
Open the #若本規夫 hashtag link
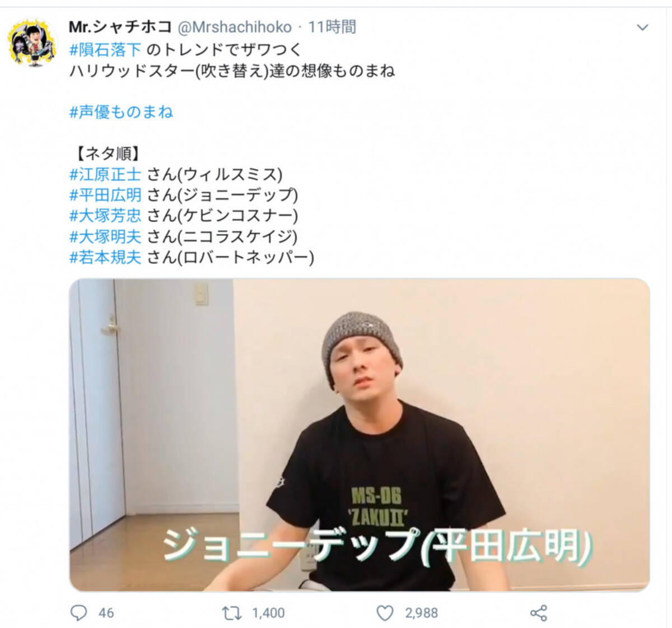coord(105,257)
